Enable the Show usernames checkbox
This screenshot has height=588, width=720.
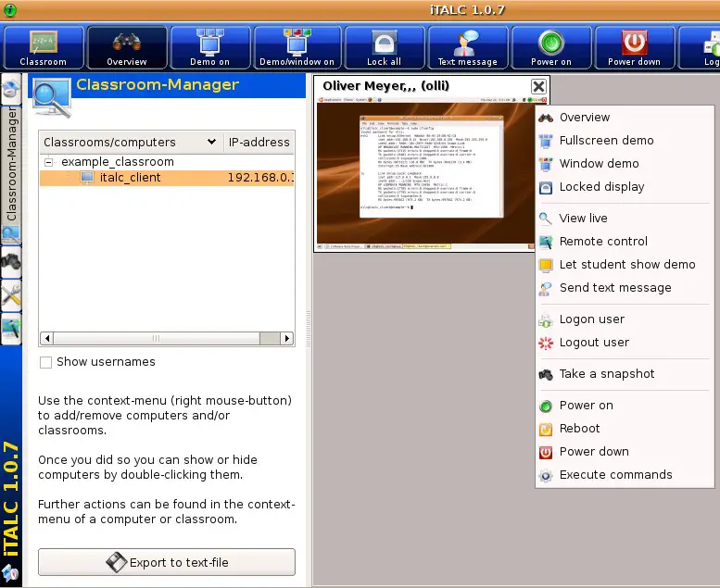pyautogui.click(x=46, y=362)
